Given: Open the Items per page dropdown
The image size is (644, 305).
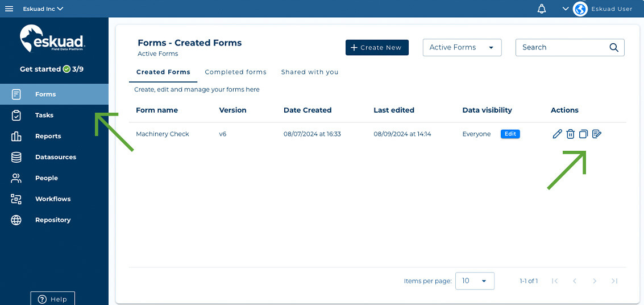Looking at the screenshot, I should coord(475,281).
